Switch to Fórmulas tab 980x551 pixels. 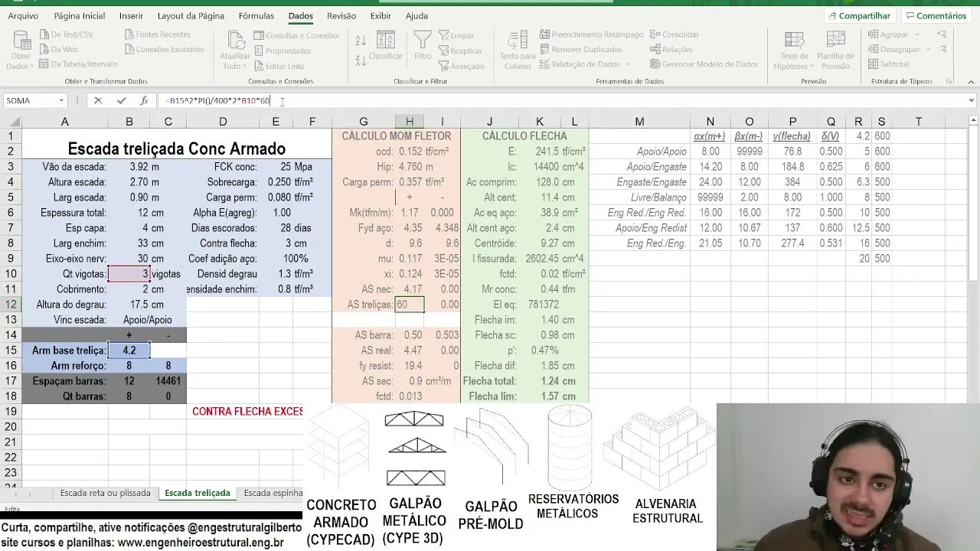(x=256, y=16)
